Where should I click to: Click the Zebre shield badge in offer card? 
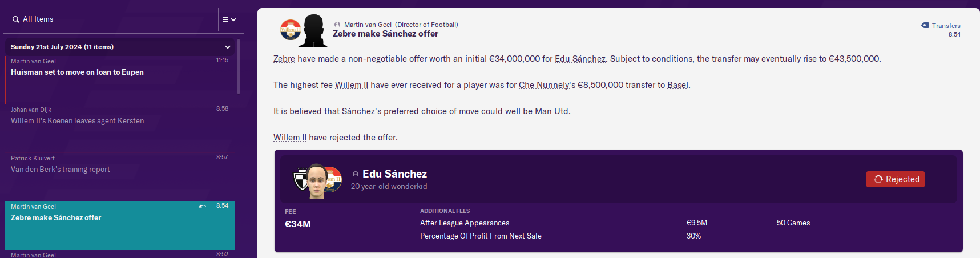(301, 179)
